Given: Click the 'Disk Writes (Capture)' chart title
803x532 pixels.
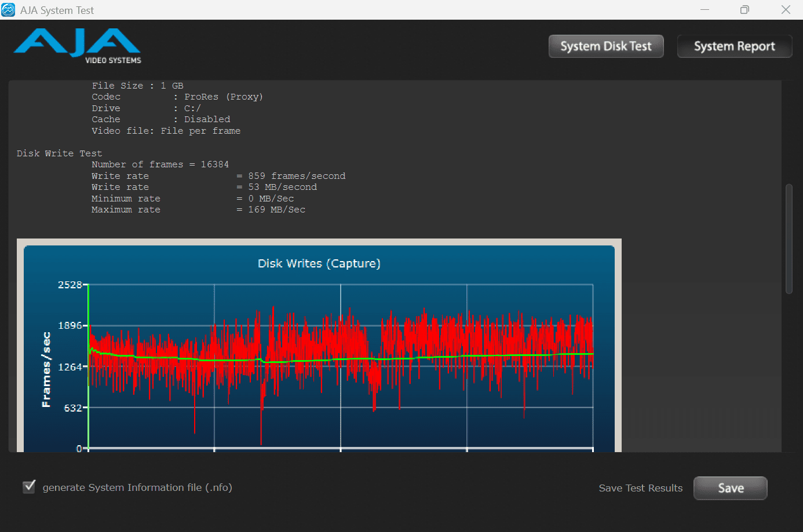Looking at the screenshot, I should coord(319,263).
